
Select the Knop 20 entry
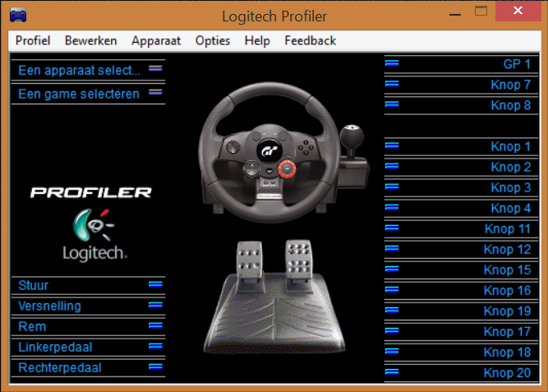tap(461, 373)
